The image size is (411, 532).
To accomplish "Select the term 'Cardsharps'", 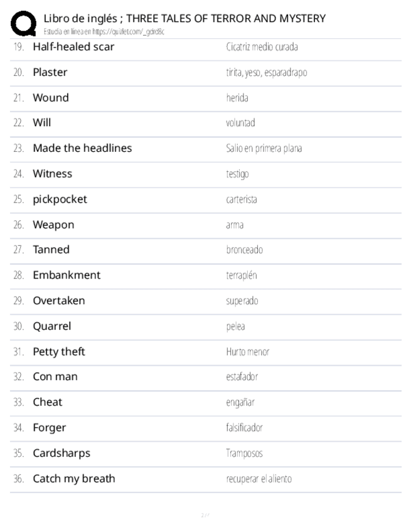I will click(x=61, y=453).
